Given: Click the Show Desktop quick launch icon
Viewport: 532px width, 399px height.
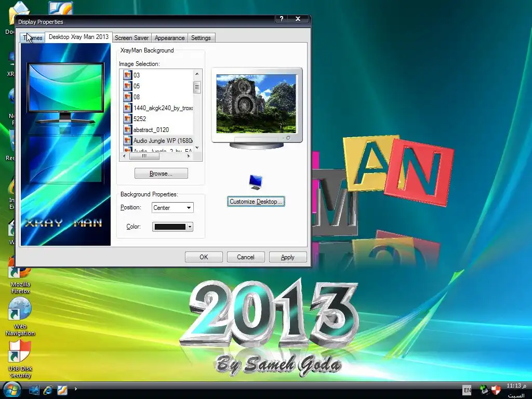Looking at the screenshot, I should 34,390.
